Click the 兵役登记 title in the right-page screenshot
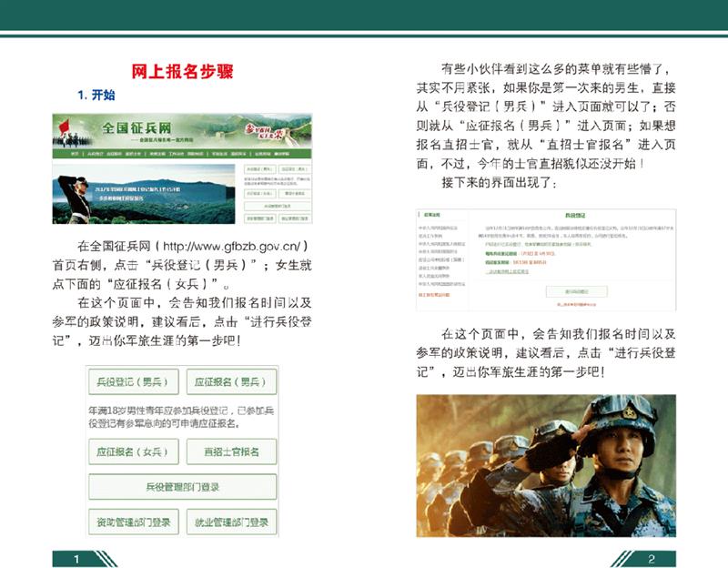 pyautogui.click(x=575, y=216)
